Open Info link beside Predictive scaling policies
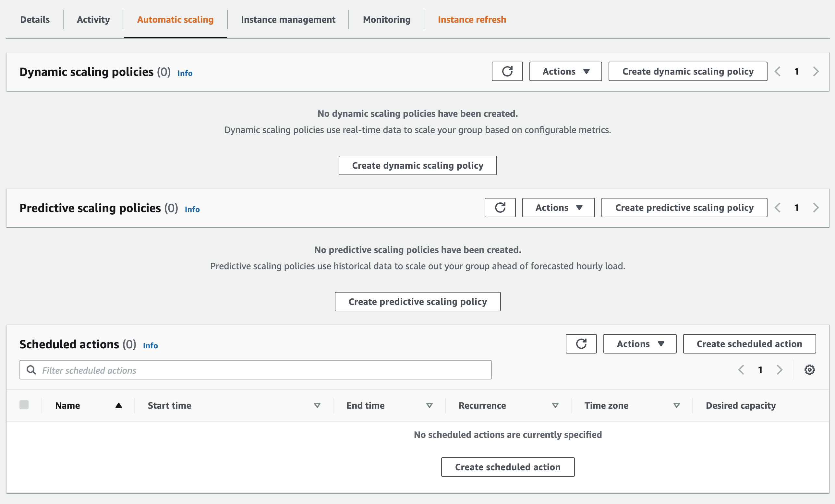The height and width of the screenshot is (504, 835). [192, 209]
